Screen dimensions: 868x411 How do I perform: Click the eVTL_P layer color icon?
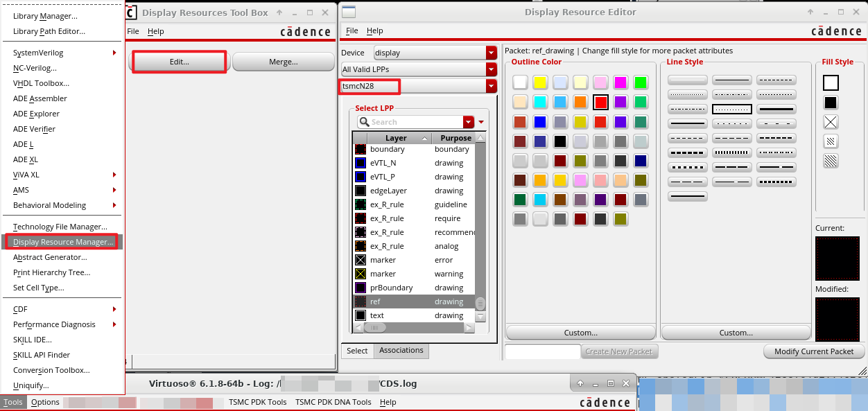(361, 177)
